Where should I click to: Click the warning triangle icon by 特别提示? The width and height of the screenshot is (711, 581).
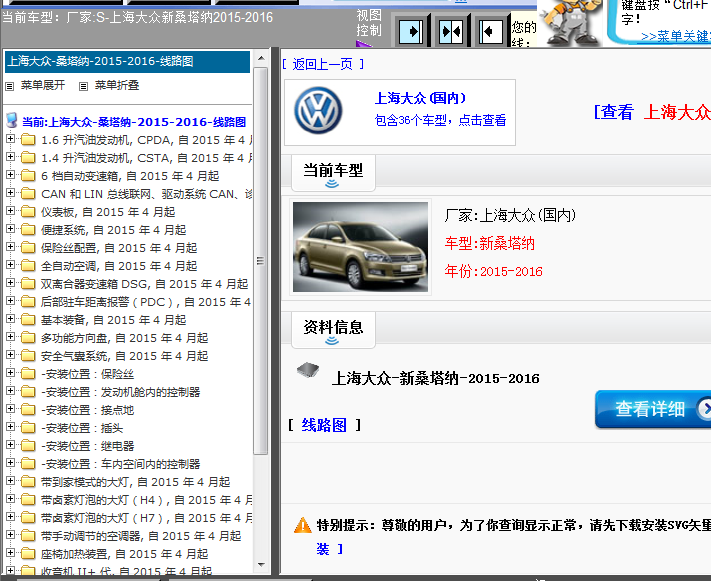(x=302, y=526)
